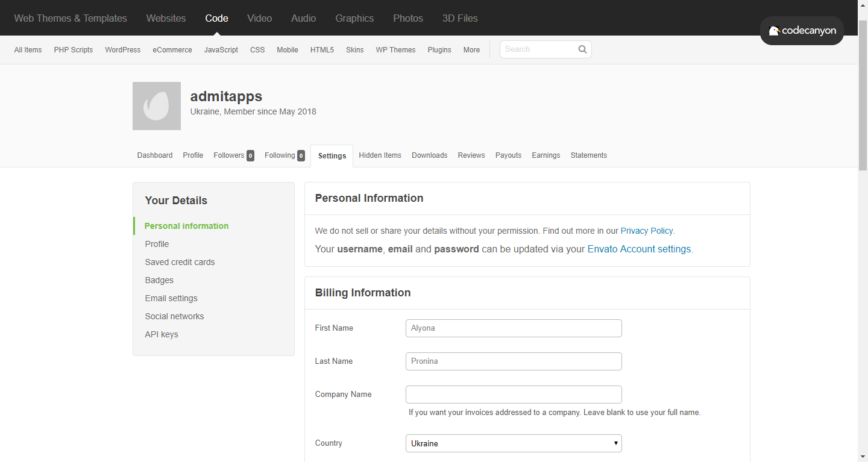
Task: Open Envato Account settings link
Action: tap(639, 249)
